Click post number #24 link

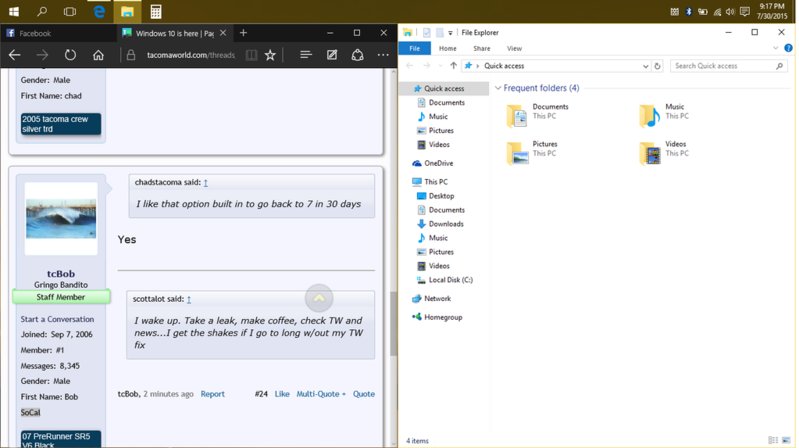pos(261,394)
